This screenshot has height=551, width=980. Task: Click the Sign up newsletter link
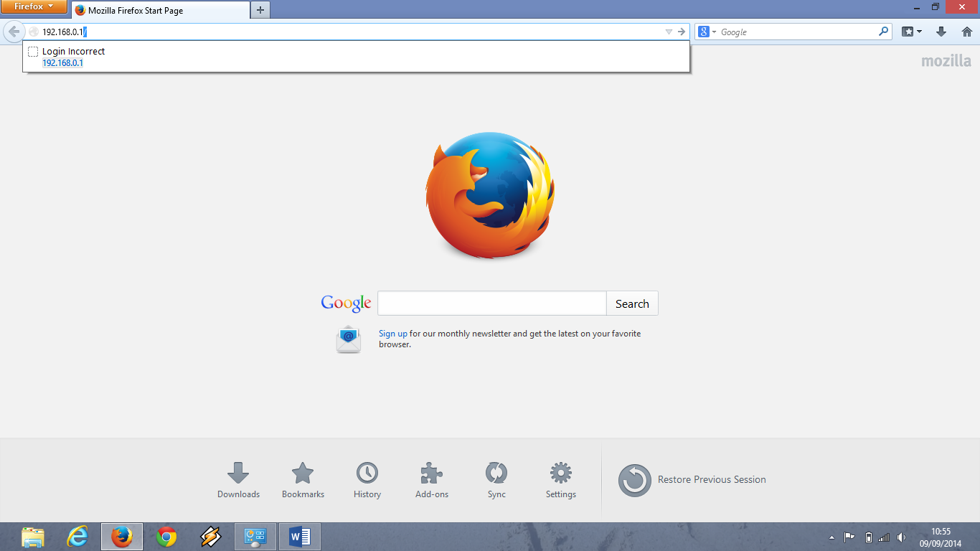393,334
